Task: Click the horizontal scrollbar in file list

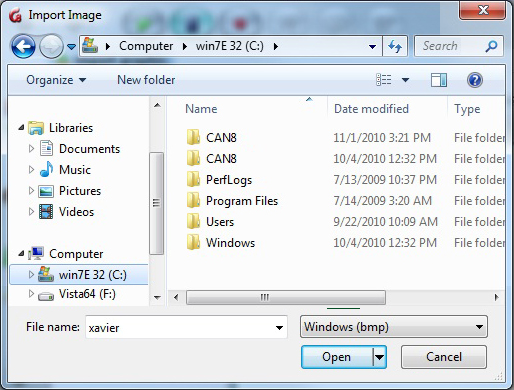Action: pyautogui.click(x=286, y=297)
